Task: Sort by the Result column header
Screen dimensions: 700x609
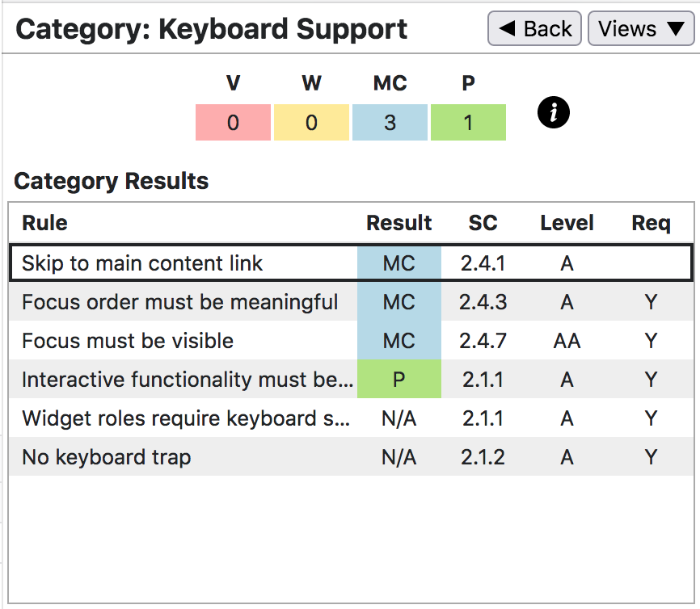Action: click(x=399, y=223)
